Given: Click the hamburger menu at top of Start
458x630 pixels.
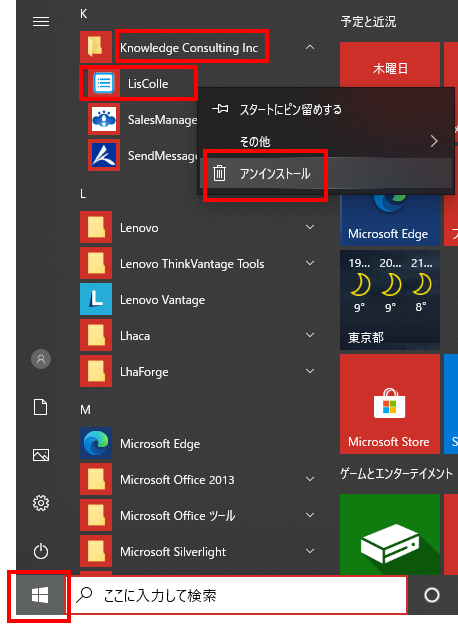Looking at the screenshot, I should click(41, 21).
